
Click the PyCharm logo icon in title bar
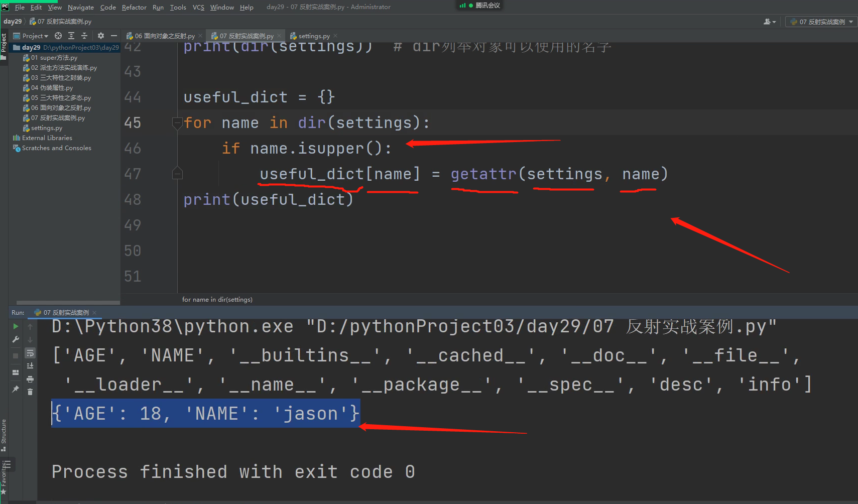pyautogui.click(x=5, y=7)
